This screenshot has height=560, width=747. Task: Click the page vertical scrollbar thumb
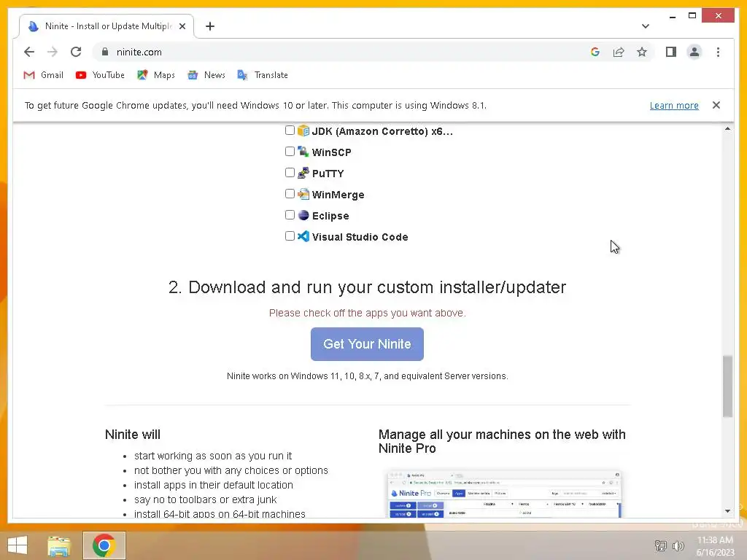[727, 386]
